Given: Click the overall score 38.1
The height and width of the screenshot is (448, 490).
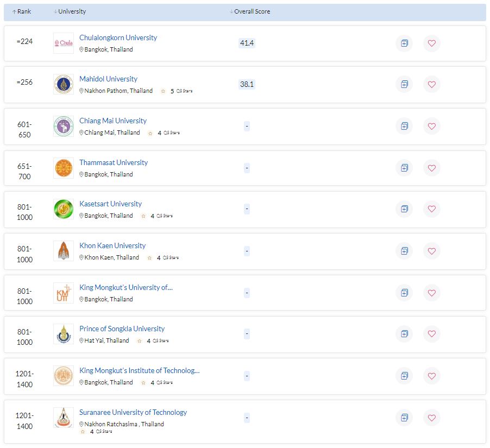Looking at the screenshot, I should [247, 84].
